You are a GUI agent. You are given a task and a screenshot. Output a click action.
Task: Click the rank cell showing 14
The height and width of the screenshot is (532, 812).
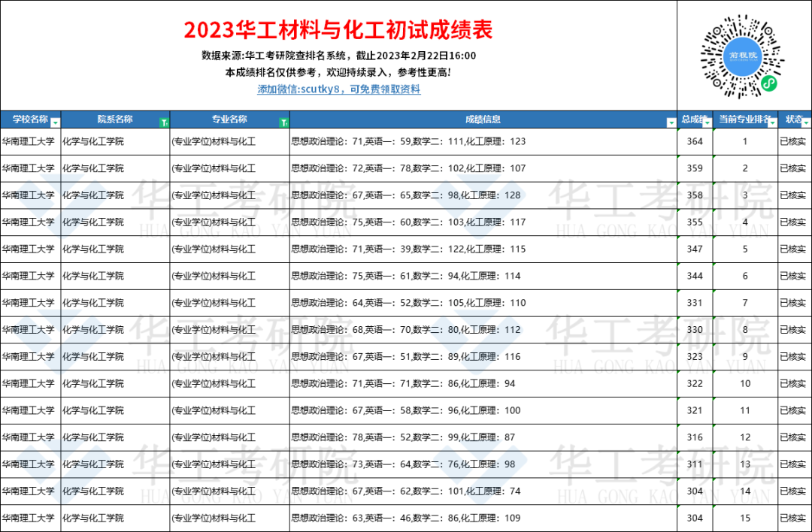745,491
